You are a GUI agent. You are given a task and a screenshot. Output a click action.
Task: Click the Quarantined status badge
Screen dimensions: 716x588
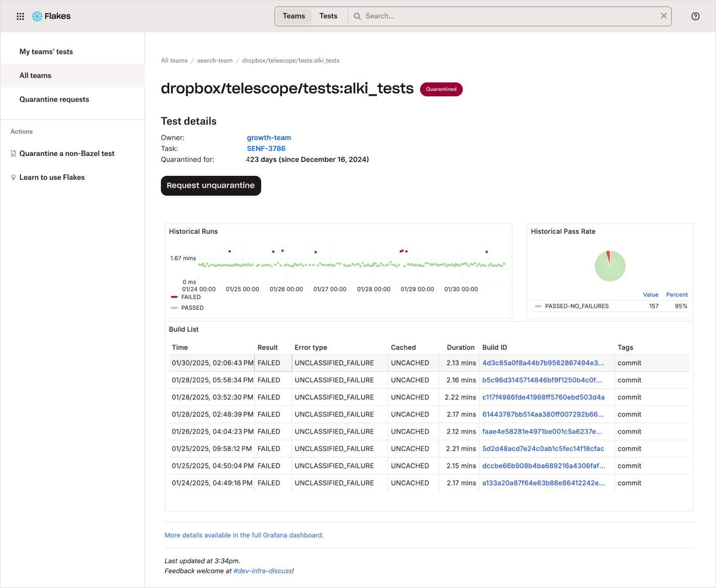[441, 89]
